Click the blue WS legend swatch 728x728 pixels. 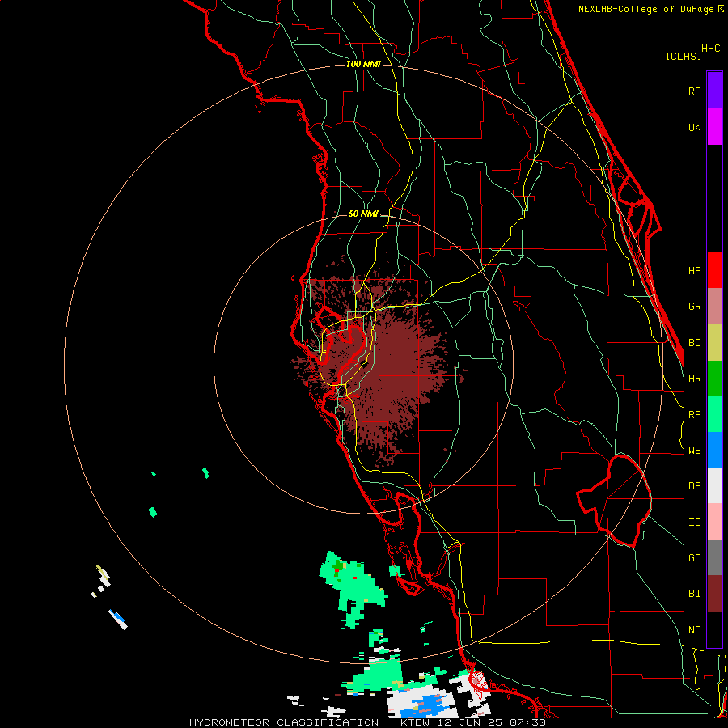click(714, 450)
